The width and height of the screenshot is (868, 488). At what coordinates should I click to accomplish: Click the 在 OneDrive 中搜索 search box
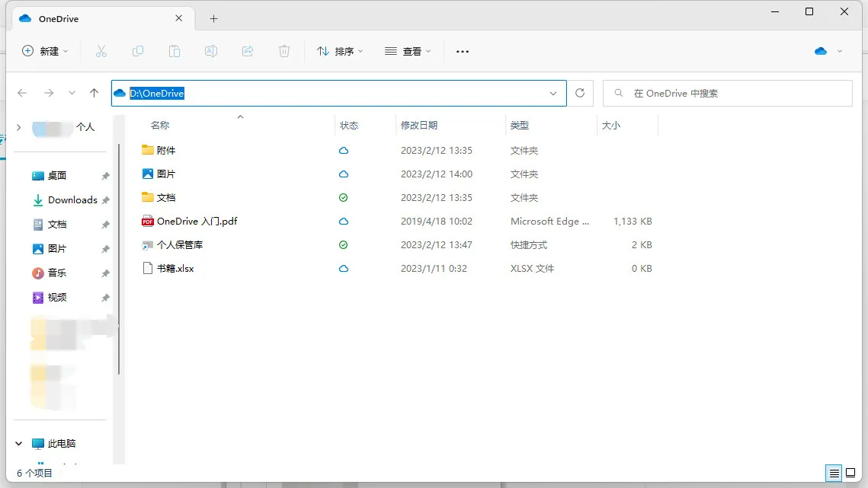point(727,94)
